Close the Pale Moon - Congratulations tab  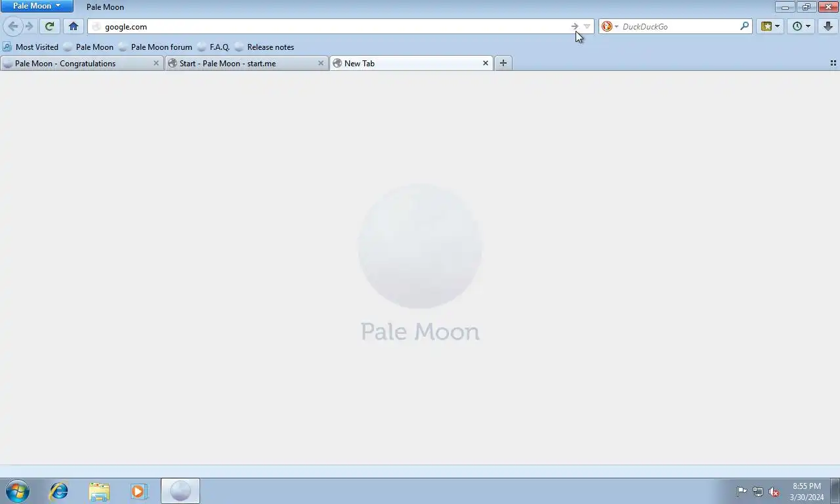156,63
